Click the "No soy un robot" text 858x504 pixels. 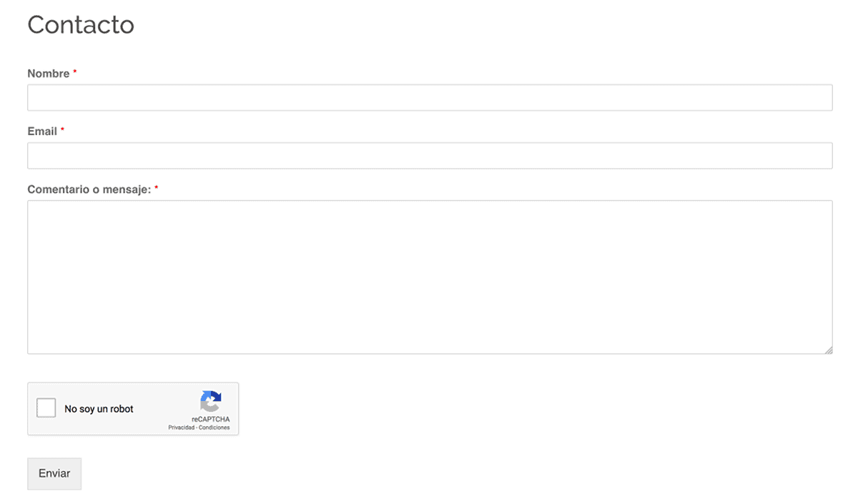point(99,409)
